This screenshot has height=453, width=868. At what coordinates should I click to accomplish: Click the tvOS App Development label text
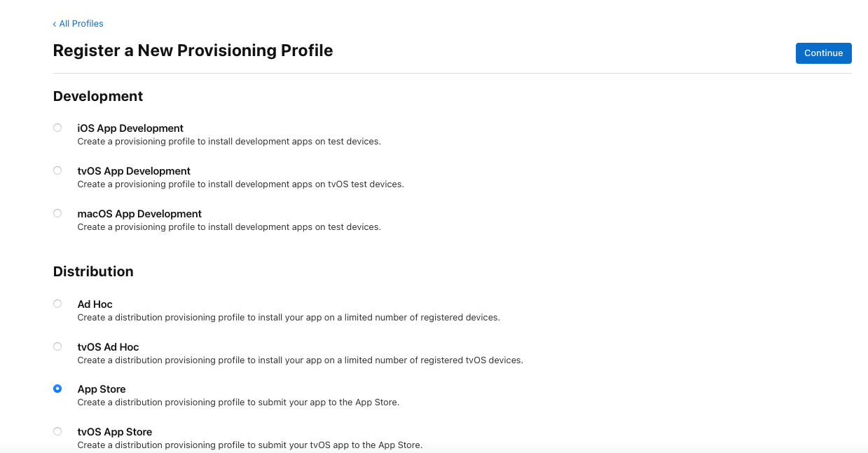pyautogui.click(x=134, y=171)
